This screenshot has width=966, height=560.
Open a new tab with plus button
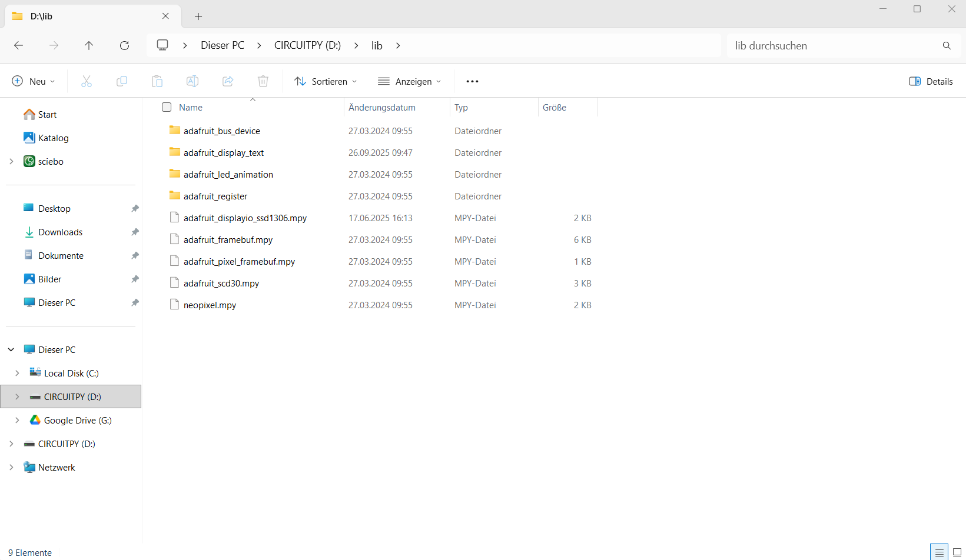point(198,16)
